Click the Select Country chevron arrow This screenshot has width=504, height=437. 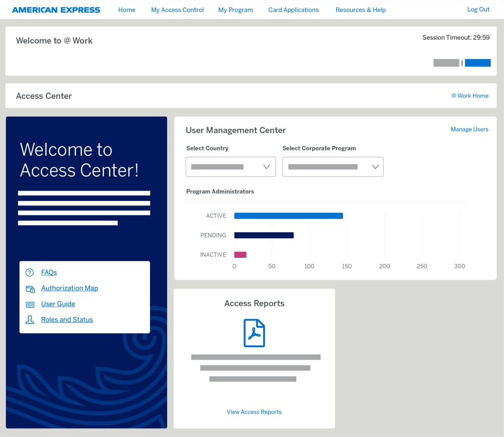coord(267,167)
